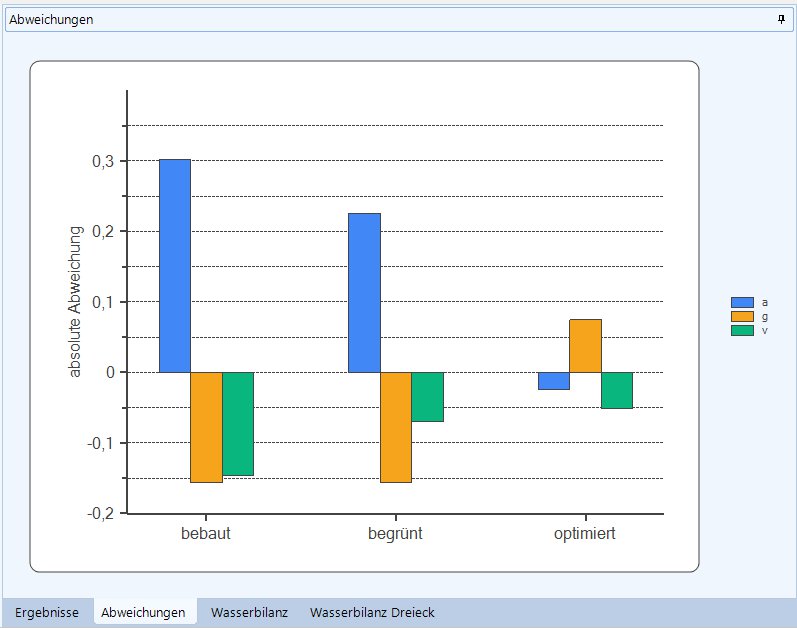
Task: Pick the orange positive bar in optimiert group
Action: click(585, 345)
